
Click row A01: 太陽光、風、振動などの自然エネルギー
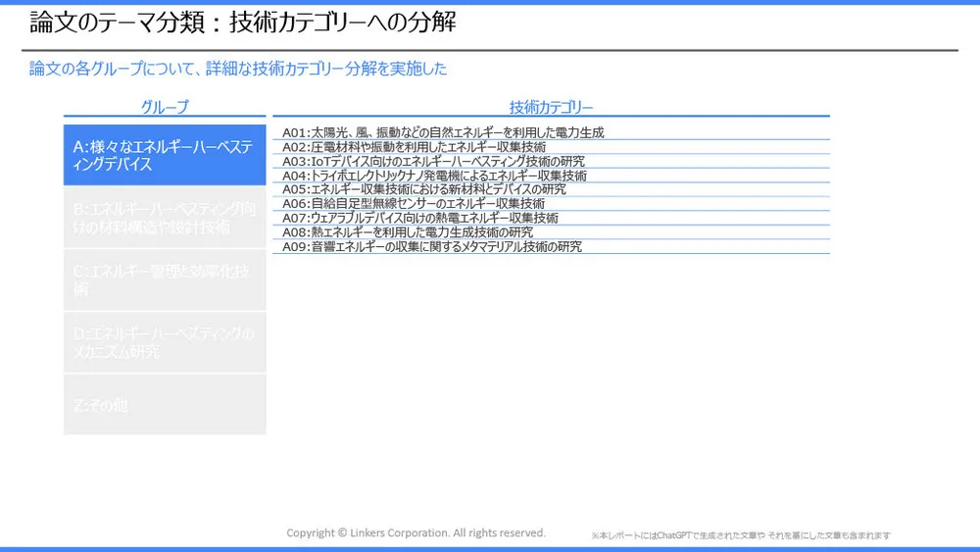click(x=551, y=132)
